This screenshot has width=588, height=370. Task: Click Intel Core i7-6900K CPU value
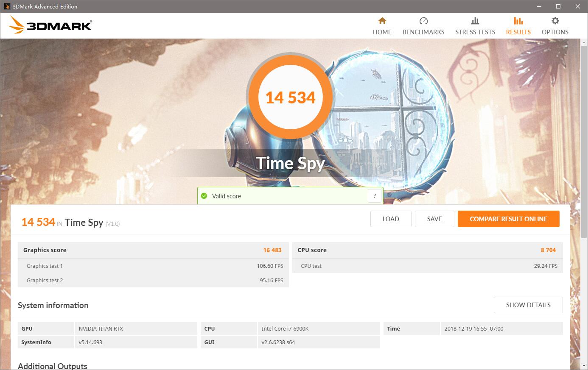click(285, 328)
